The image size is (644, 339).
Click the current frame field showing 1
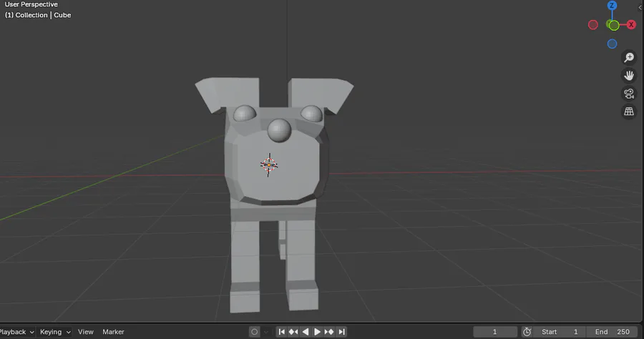pos(495,332)
